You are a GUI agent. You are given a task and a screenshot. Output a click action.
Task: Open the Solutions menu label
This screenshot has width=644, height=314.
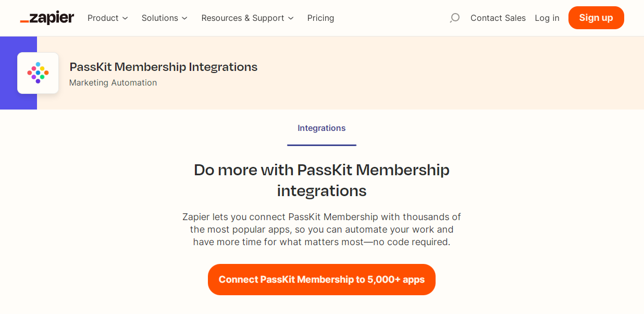click(159, 18)
